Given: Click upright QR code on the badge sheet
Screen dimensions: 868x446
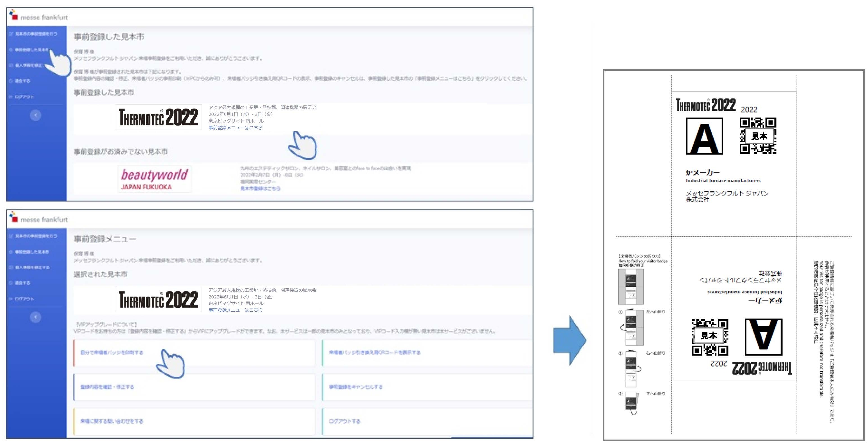Looking at the screenshot, I should [x=758, y=136].
